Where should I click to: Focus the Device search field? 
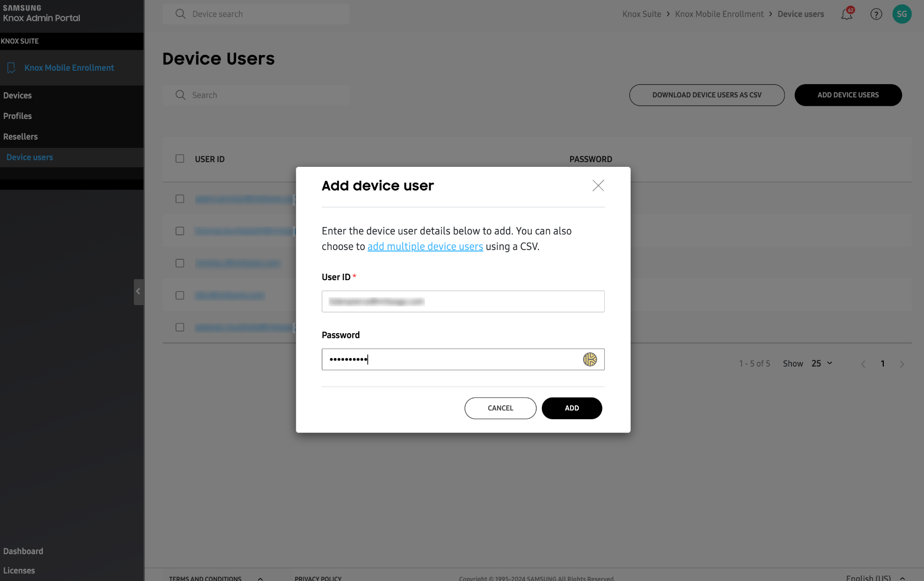256,14
